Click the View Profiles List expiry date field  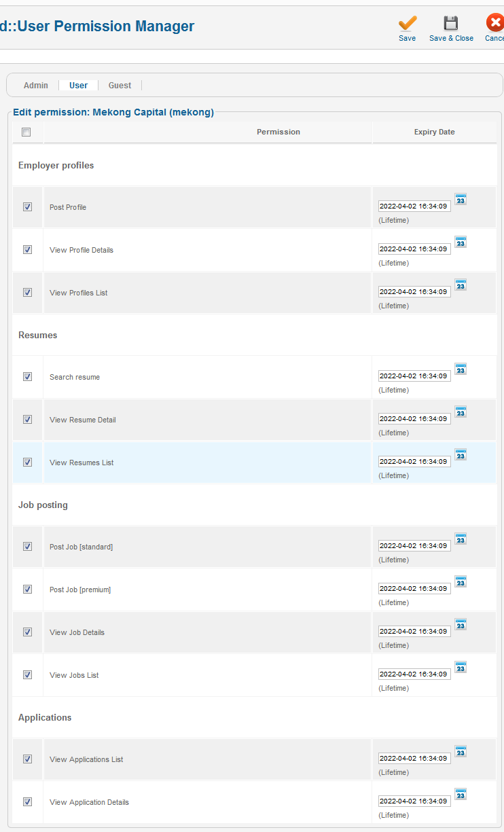pyautogui.click(x=414, y=292)
